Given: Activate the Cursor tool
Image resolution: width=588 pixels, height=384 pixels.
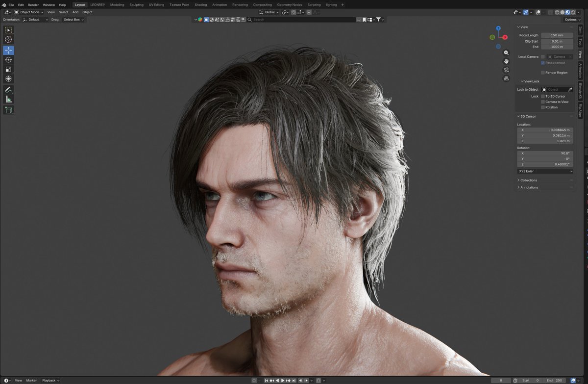Looking at the screenshot, I should pyautogui.click(x=8, y=39).
